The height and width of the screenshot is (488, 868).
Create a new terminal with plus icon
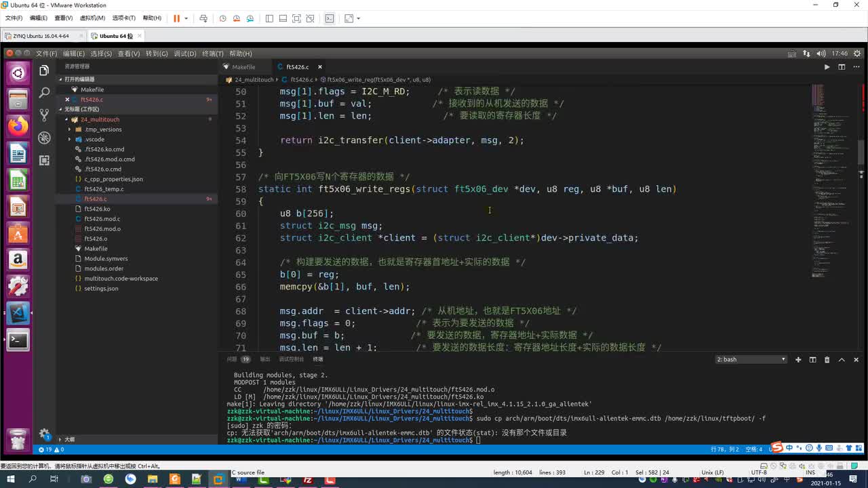798,359
